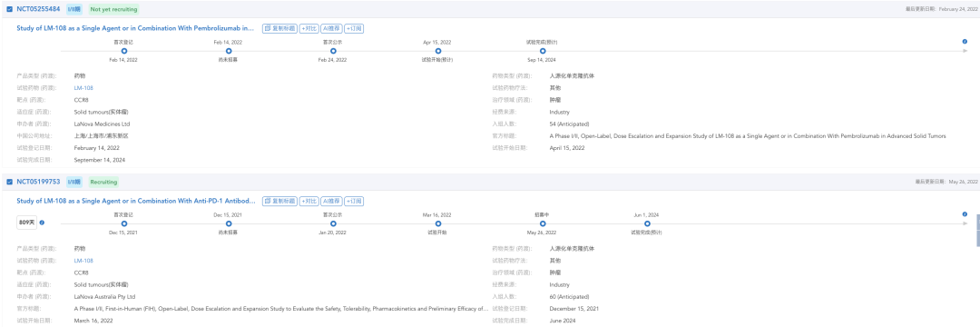Select the Dec 15, 2021 尚未招募 timeline marker
The image size is (980, 327).
228,223
